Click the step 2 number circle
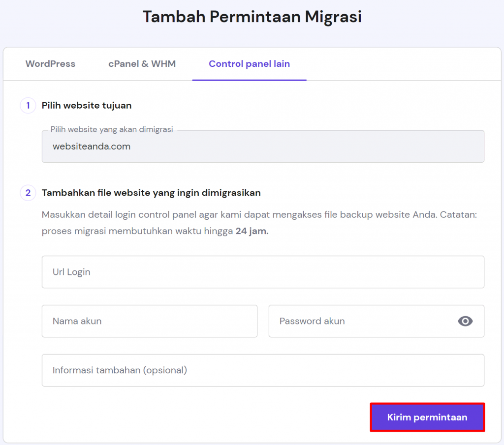 (28, 193)
